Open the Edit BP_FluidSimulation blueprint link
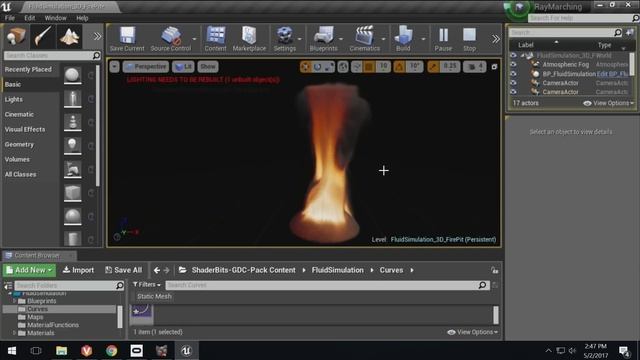This screenshot has width=640, height=360. click(612, 74)
